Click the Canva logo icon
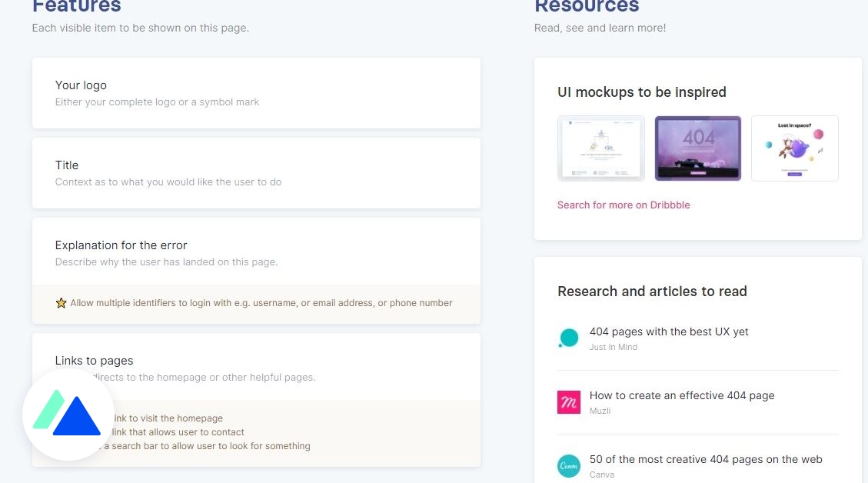This screenshot has width=868, height=483. pyautogui.click(x=568, y=465)
